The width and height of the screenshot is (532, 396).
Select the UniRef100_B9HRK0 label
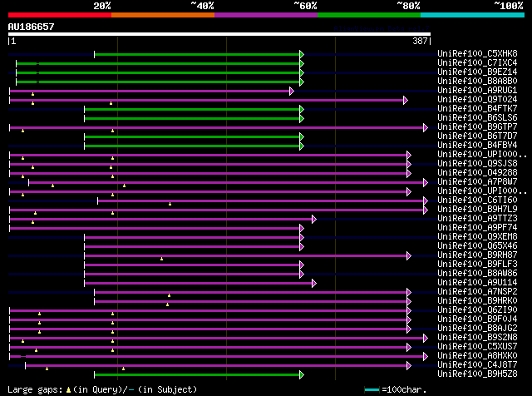[x=477, y=301]
